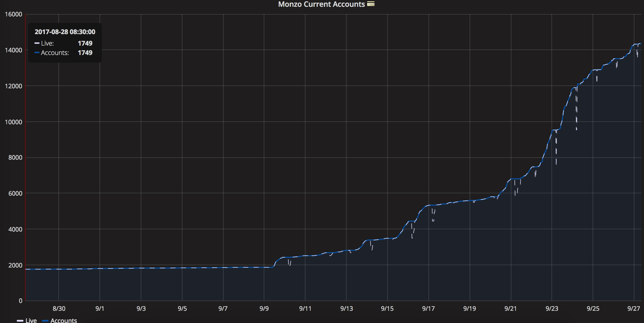
Task: Click y-axis label 16000
Action: (x=14, y=14)
